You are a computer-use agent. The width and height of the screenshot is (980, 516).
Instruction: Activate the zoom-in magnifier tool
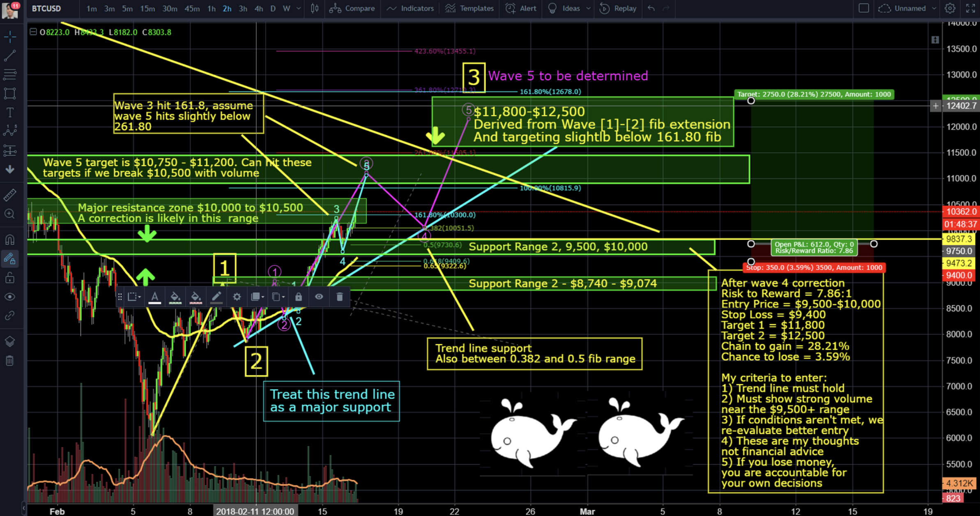click(10, 214)
